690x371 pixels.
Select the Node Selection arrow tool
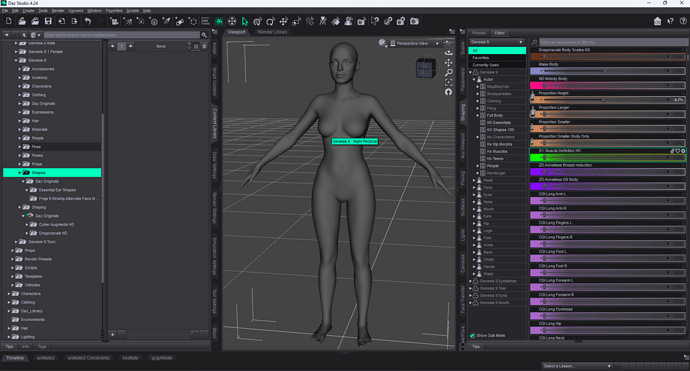pyautogui.click(x=245, y=21)
